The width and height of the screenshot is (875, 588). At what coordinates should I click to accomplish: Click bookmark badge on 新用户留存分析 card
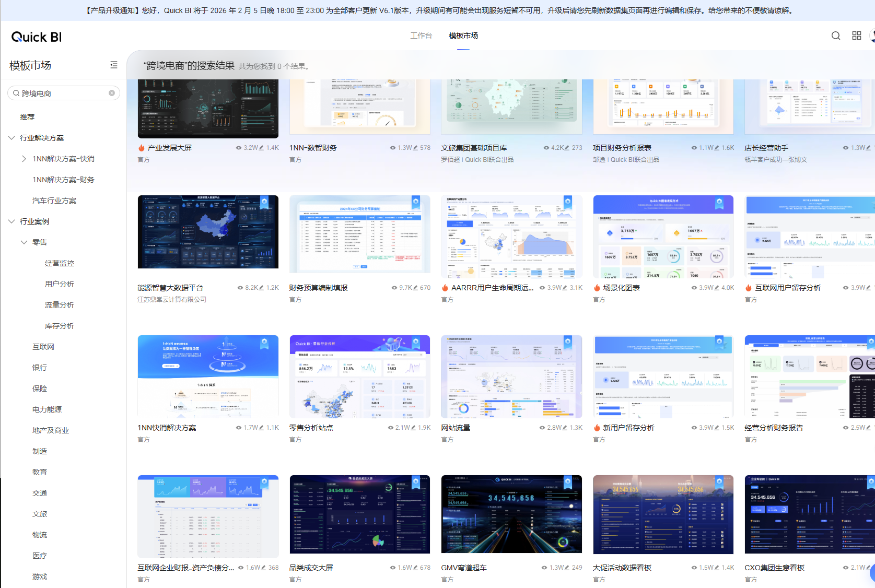tap(719, 342)
